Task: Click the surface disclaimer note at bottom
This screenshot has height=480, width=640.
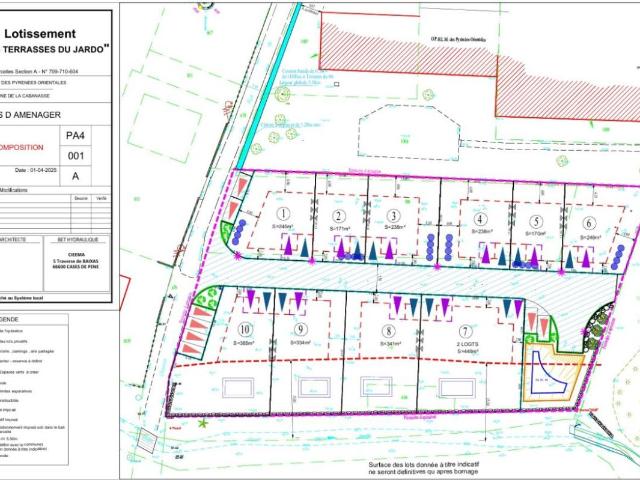Action: click(423, 468)
